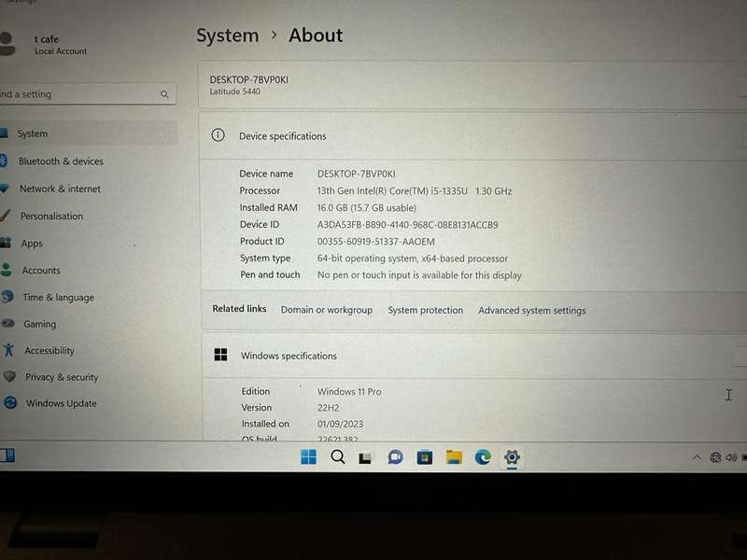Open Gaming settings
Image resolution: width=747 pixels, height=560 pixels.
click(88, 324)
